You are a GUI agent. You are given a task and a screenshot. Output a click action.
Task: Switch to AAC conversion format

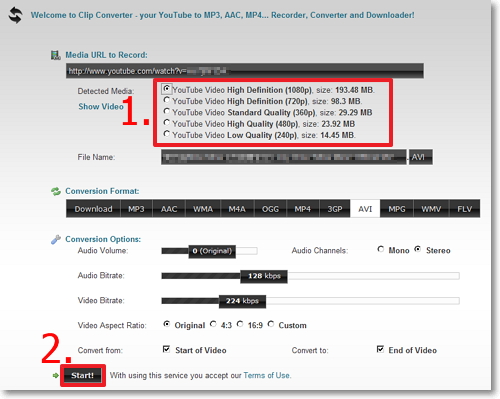(169, 209)
